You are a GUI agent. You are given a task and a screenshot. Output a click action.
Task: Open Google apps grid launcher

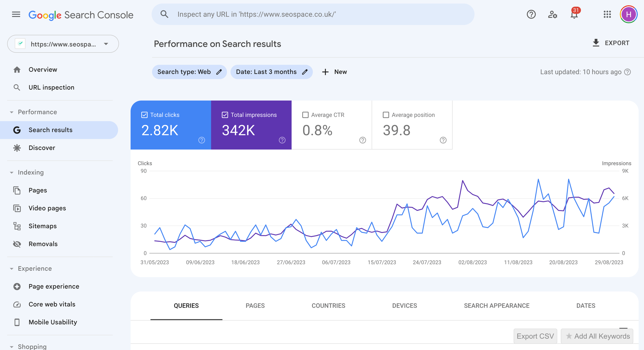(607, 14)
